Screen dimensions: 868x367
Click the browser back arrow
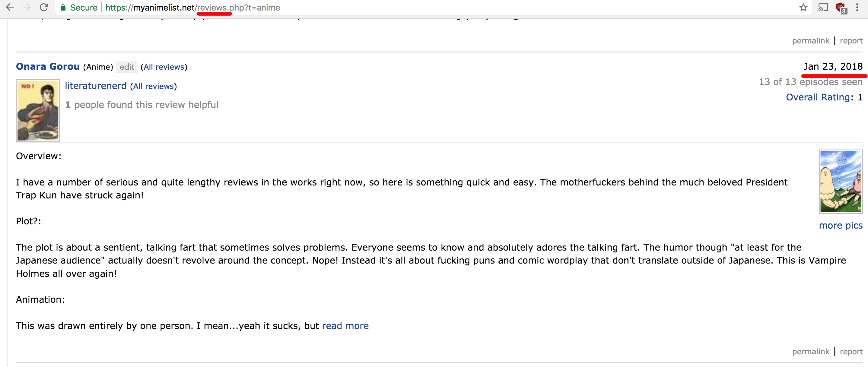coord(10,7)
